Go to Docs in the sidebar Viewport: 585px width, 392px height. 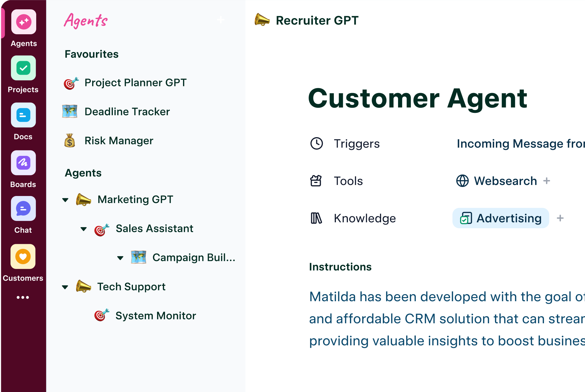point(23,115)
